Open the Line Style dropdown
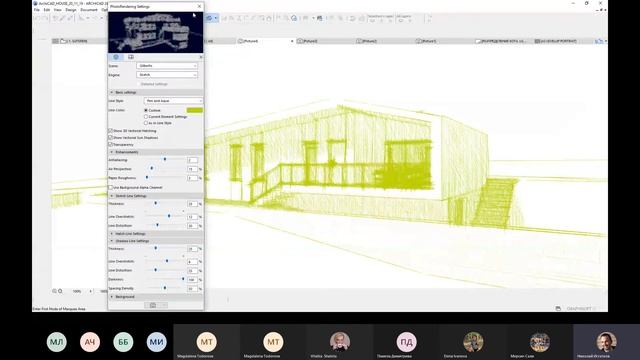 173,101
